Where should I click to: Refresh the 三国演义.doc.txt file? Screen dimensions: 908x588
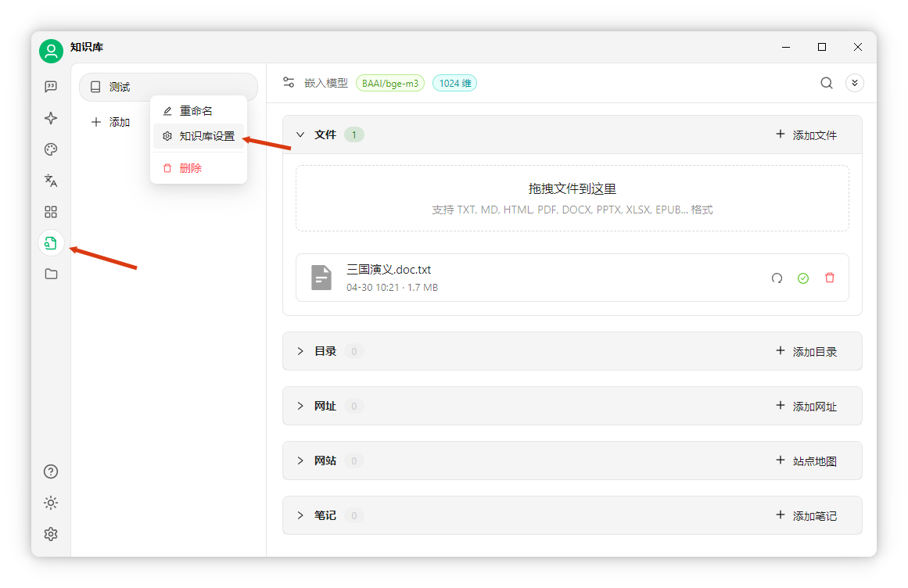coord(777,278)
